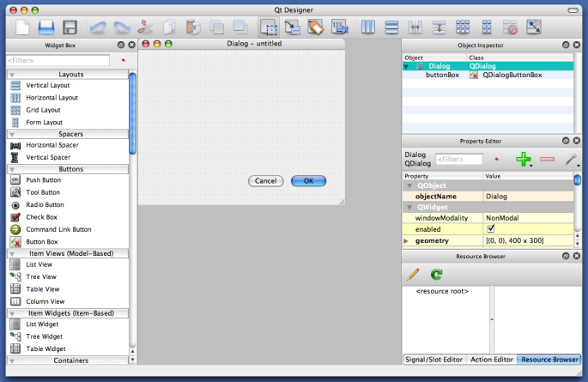Cut with the scissors toolbar icon
This screenshot has height=382, width=588.
tap(146, 27)
